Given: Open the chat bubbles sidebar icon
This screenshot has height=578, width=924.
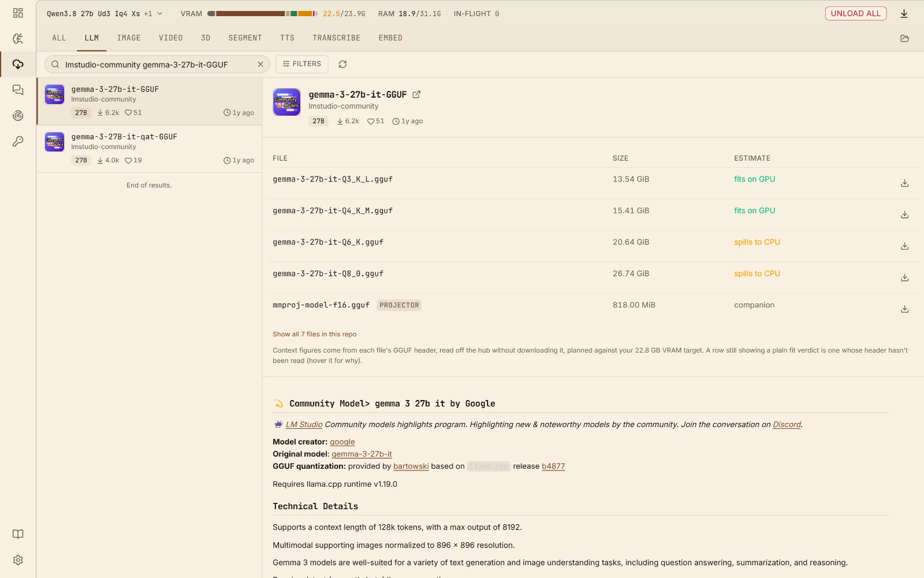Looking at the screenshot, I should tap(18, 90).
